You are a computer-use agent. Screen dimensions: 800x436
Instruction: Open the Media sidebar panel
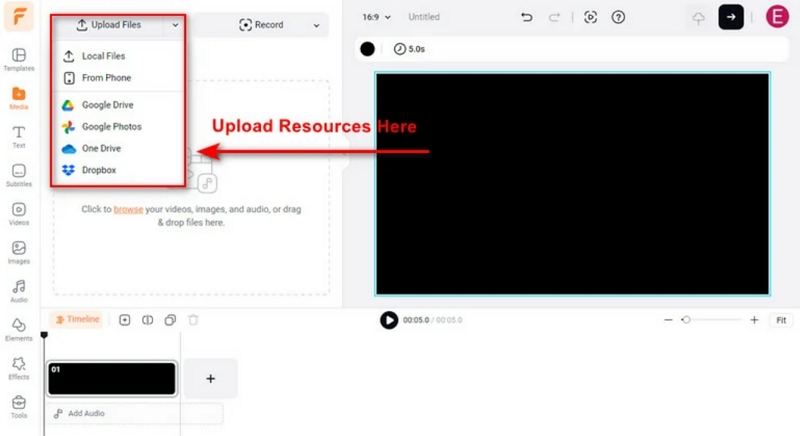coord(19,98)
